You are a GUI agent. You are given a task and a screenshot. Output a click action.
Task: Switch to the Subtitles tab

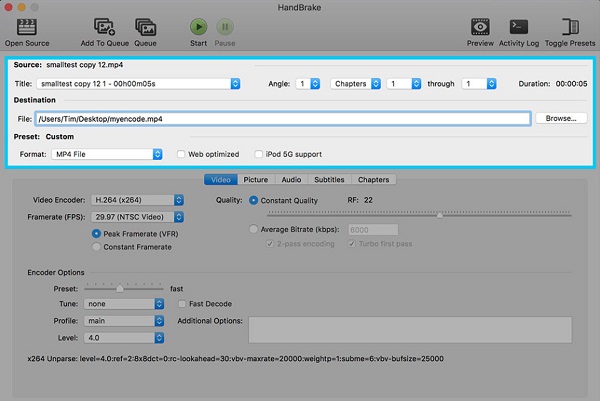pos(329,179)
